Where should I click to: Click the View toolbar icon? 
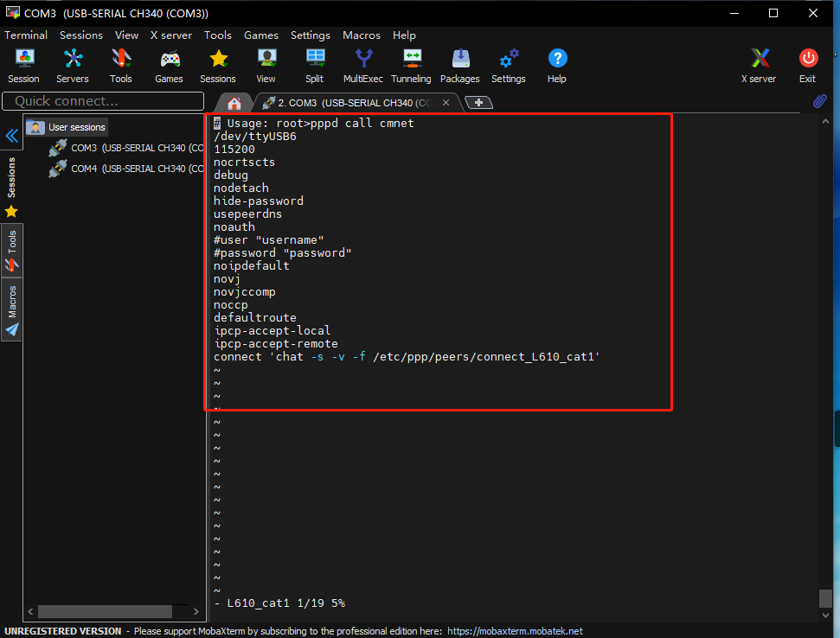pyautogui.click(x=266, y=66)
